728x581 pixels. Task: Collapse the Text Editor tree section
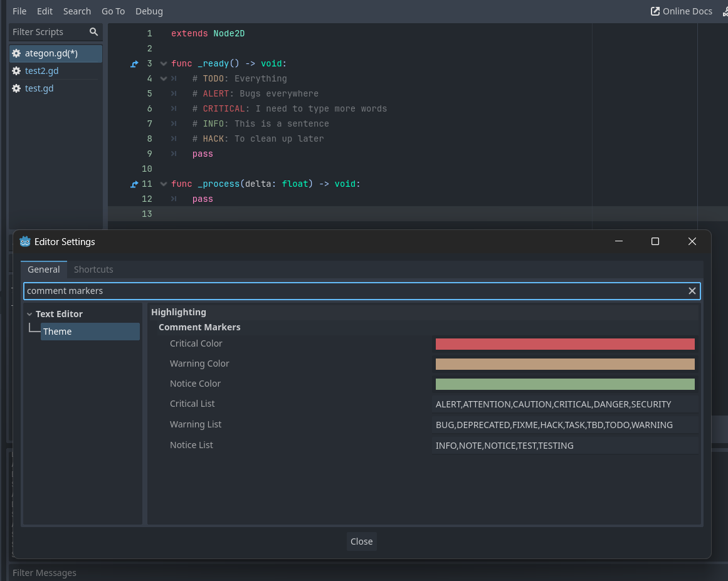click(29, 314)
